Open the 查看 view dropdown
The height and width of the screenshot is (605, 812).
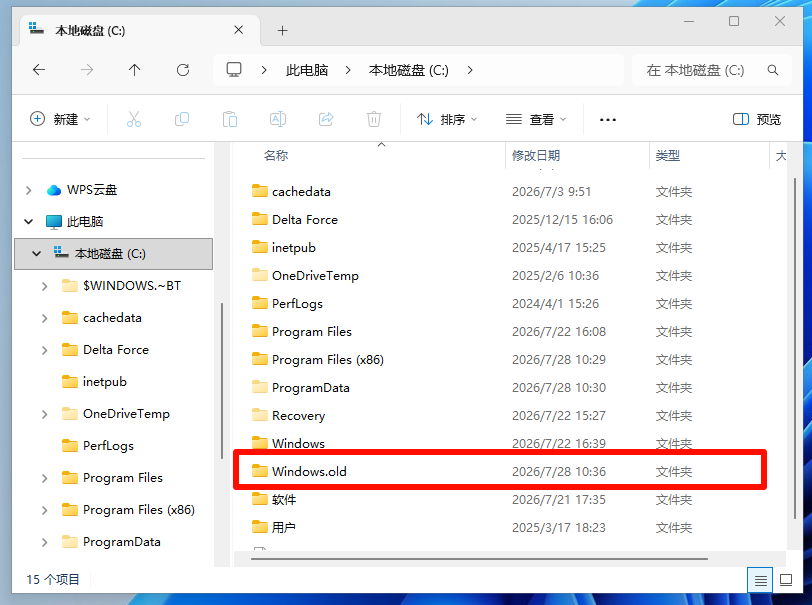[x=536, y=120]
